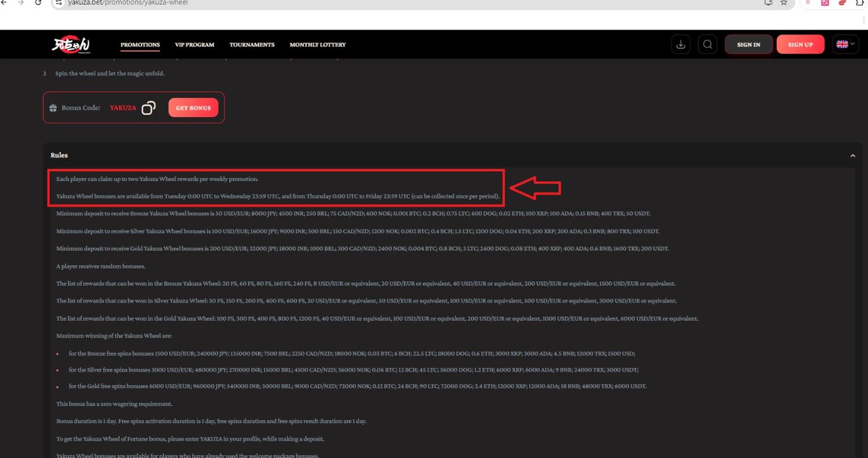
Task: Bookmark this page with the star icon
Action: click(x=784, y=3)
